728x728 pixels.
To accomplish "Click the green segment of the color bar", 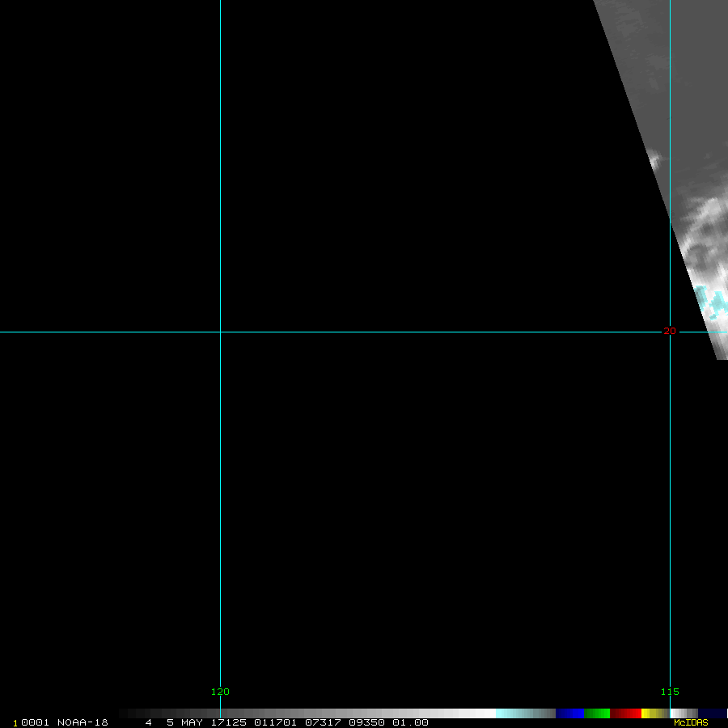I will click(596, 713).
